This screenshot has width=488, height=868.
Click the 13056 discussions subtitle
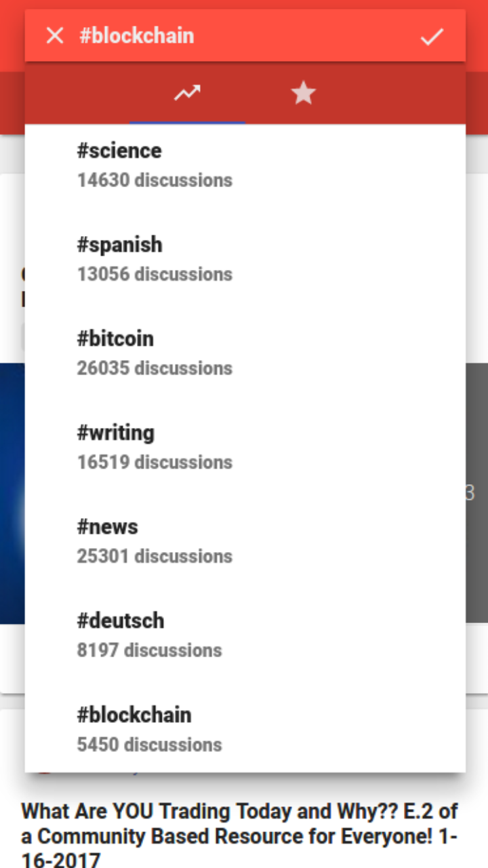coord(155,274)
